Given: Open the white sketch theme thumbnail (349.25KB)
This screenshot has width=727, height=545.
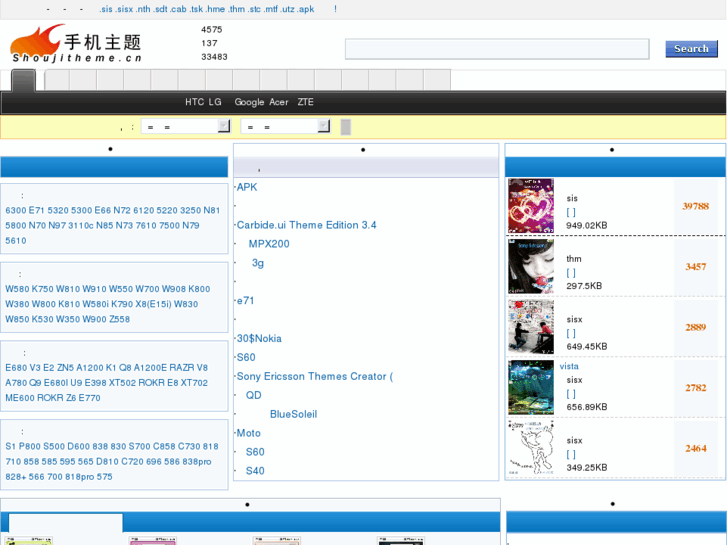Looking at the screenshot, I should 531,448.
